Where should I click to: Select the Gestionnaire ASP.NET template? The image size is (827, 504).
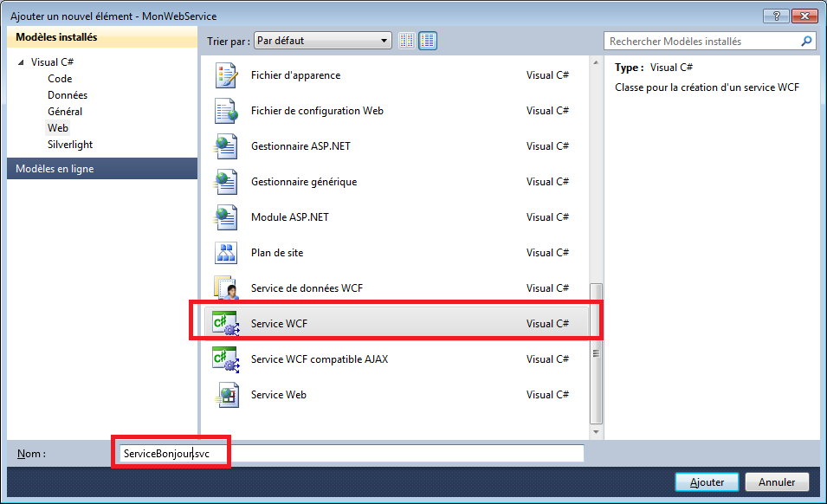300,146
